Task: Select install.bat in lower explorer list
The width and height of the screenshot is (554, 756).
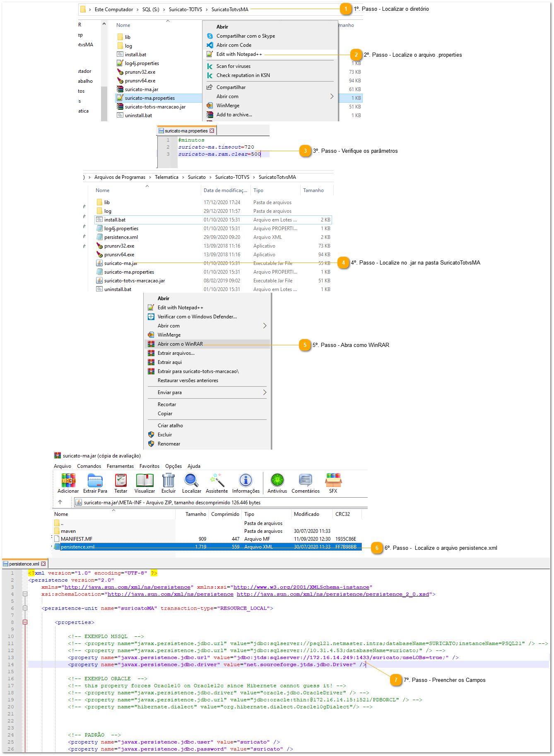Action: tap(213, 220)
